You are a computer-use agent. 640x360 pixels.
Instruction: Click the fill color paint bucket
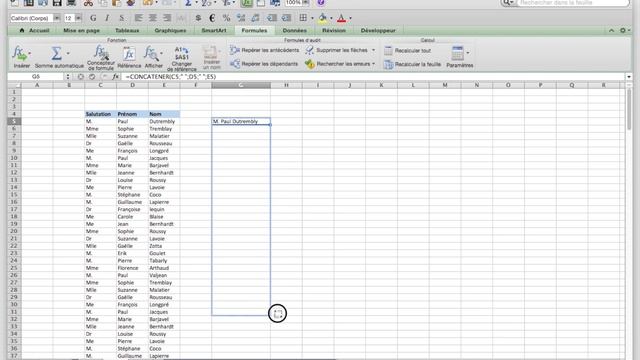pos(323,18)
